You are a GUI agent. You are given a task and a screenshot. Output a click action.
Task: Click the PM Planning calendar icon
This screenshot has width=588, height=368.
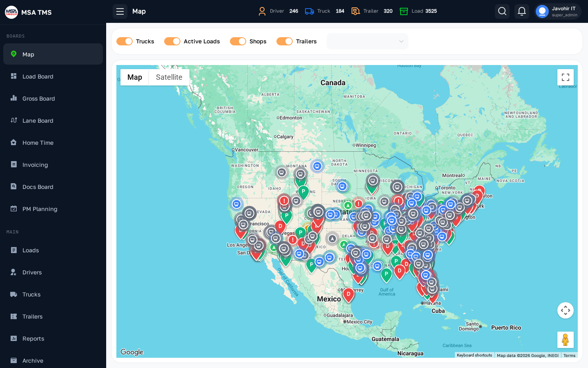click(x=14, y=209)
